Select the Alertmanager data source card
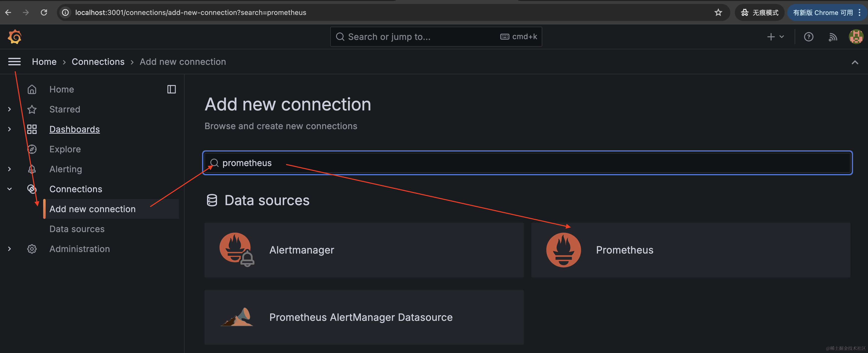The width and height of the screenshot is (868, 353). click(x=364, y=250)
